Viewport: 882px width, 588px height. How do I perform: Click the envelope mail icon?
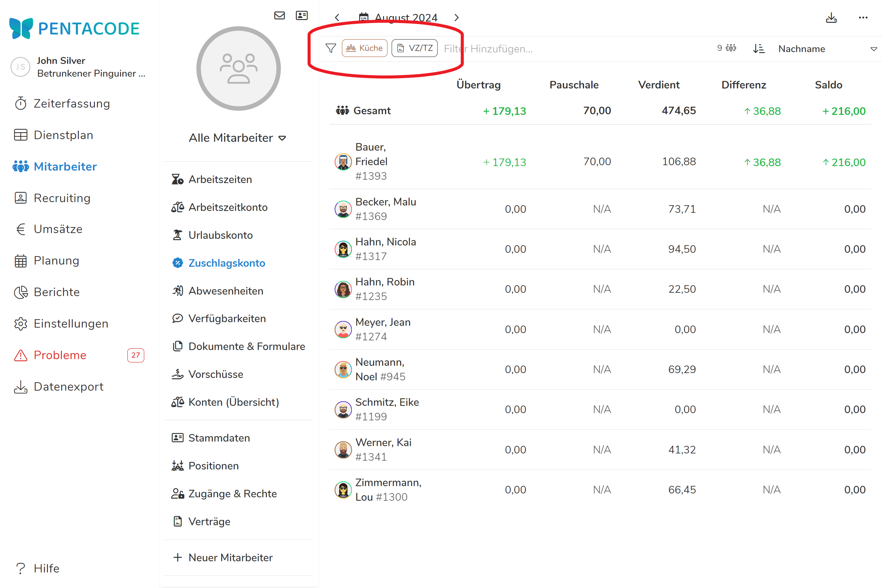pos(279,15)
